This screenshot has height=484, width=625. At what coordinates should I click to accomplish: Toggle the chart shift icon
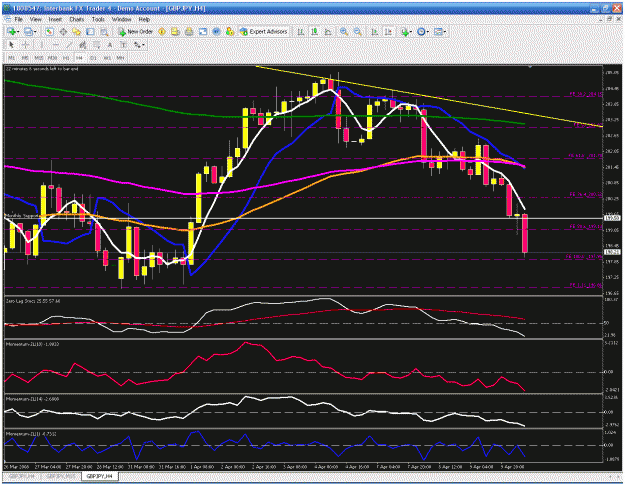pyautogui.click(x=388, y=31)
